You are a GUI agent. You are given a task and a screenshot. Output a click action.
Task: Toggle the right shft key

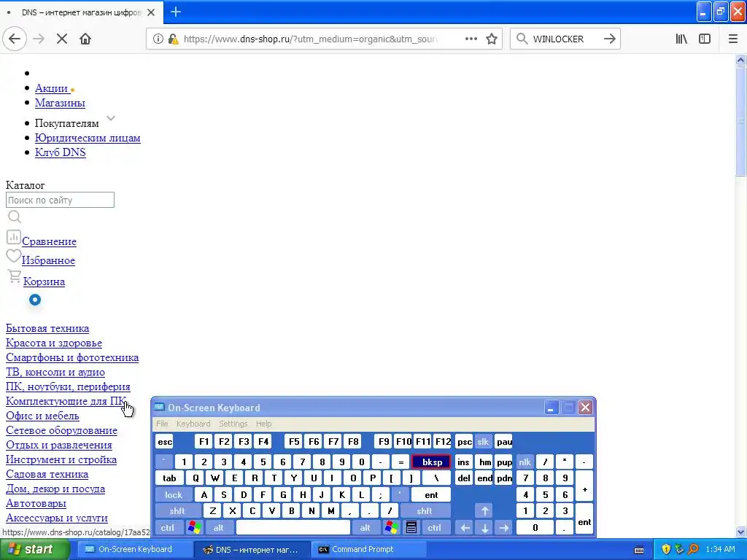[x=424, y=511]
